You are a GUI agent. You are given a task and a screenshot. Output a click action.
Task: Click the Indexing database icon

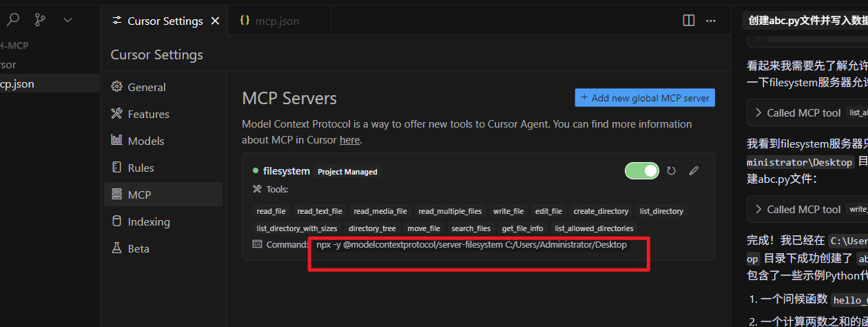[x=116, y=221]
